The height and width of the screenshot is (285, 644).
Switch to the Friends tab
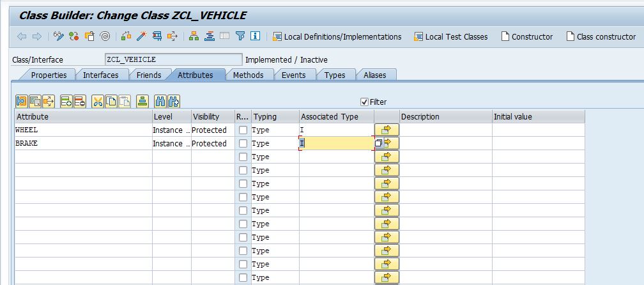(149, 75)
